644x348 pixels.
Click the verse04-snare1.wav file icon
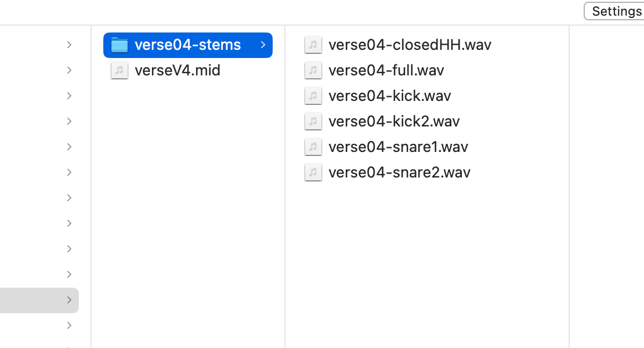coord(313,147)
